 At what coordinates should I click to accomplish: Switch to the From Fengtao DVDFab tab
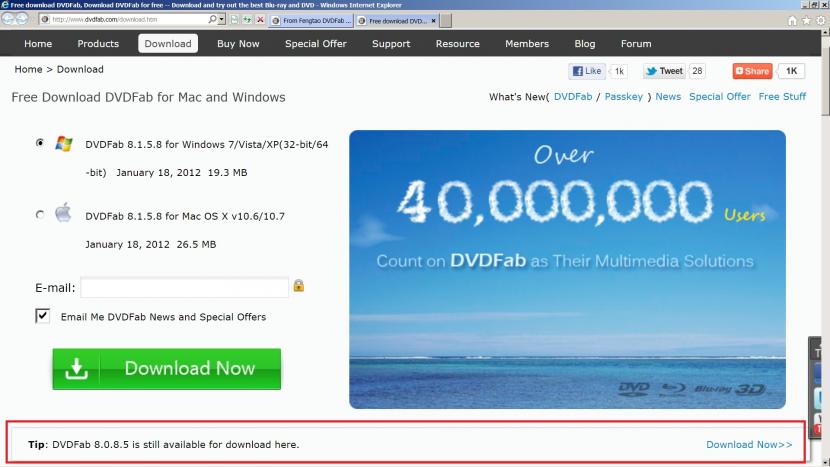311,21
